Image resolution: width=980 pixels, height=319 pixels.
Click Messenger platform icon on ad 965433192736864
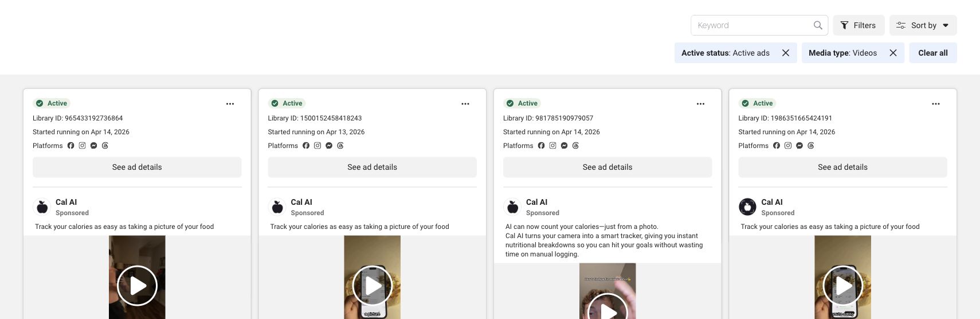tap(94, 146)
